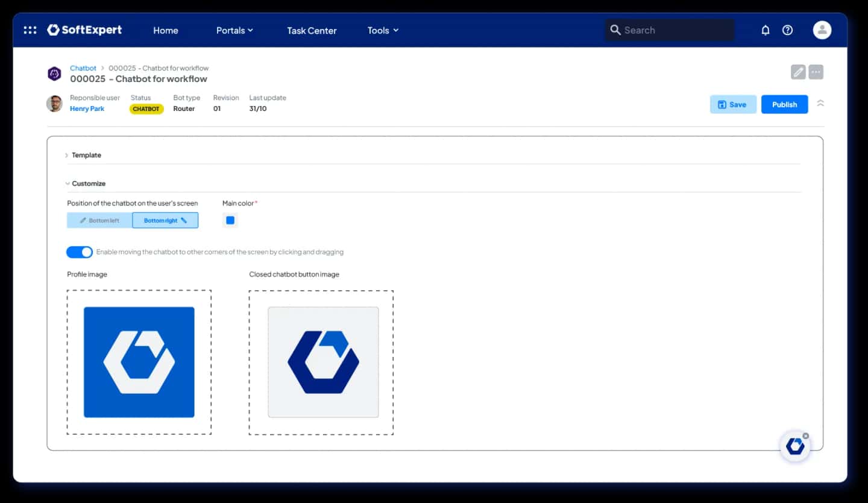The width and height of the screenshot is (868, 503).
Task: Click the purple chatbot module icon
Action: pos(55,74)
